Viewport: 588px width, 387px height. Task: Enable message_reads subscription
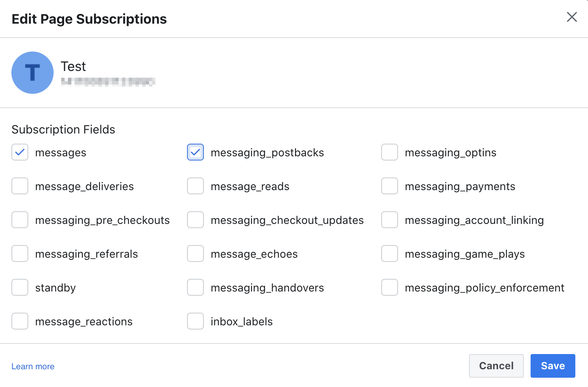click(x=195, y=186)
